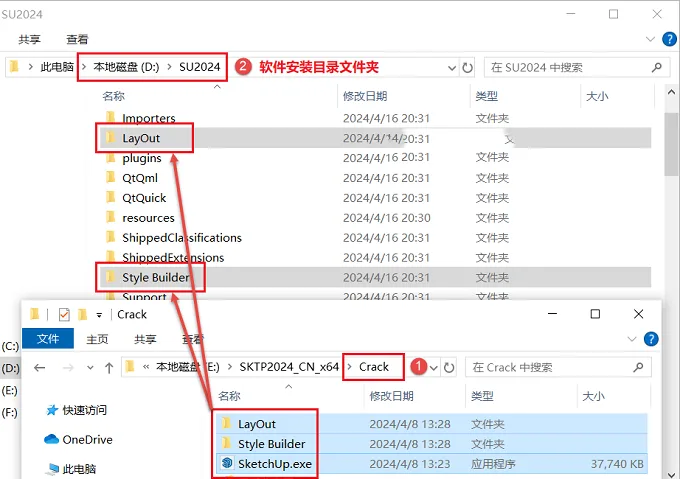Sort Crack list by 类型 column
The height and width of the screenshot is (479, 680).
click(482, 396)
